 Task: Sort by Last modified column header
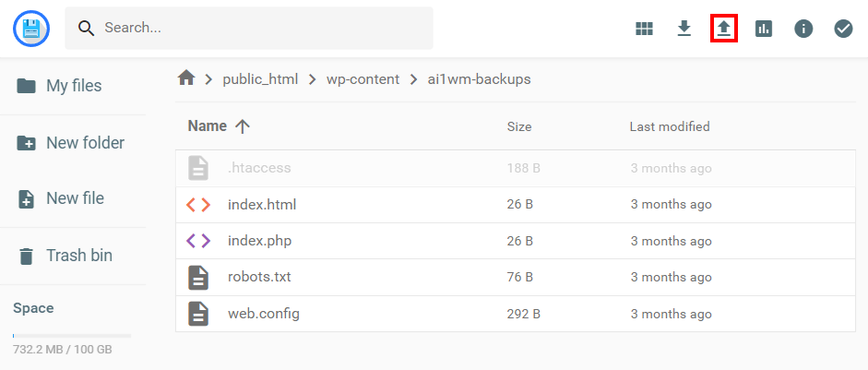coord(669,126)
